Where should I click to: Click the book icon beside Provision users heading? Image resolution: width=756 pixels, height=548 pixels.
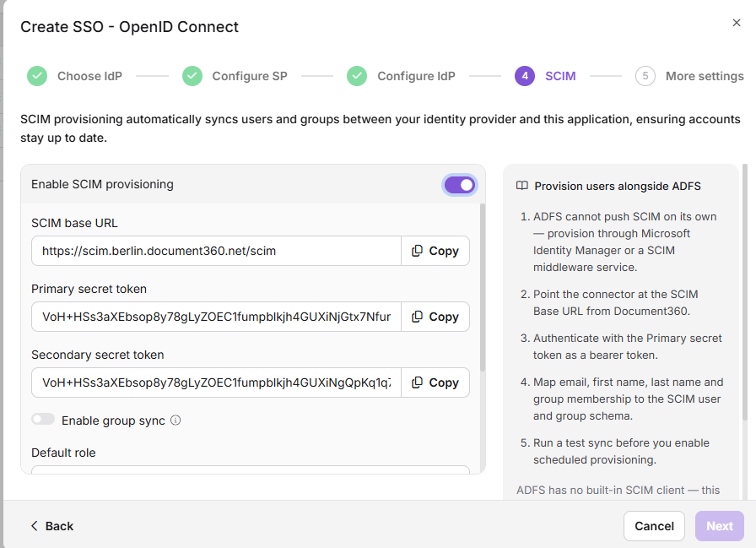point(522,186)
